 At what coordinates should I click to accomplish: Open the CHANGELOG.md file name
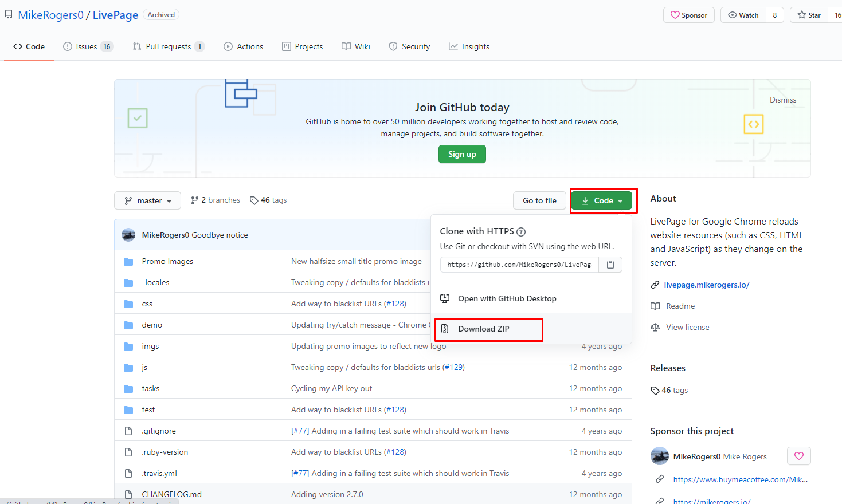(171, 494)
